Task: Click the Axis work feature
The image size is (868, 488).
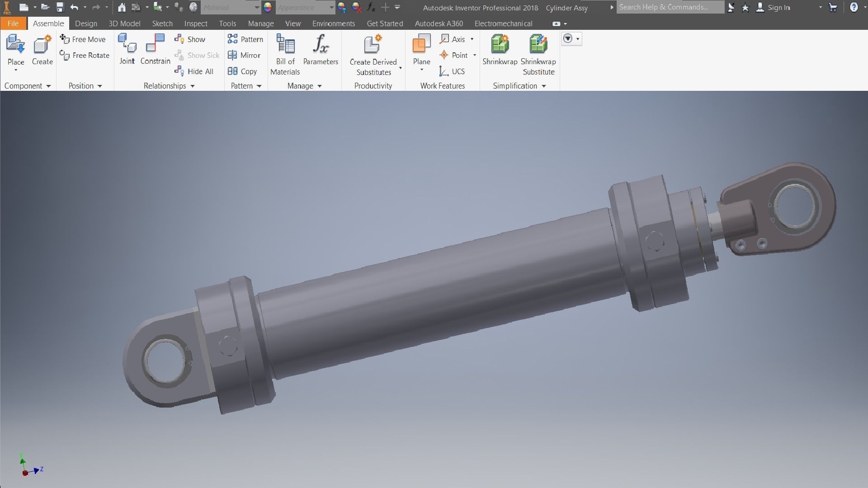Action: (x=453, y=39)
